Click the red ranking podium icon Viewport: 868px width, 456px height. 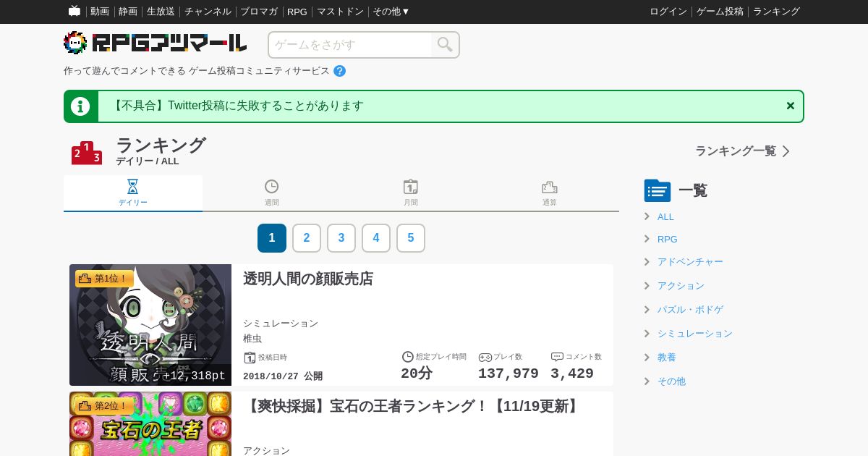click(x=87, y=153)
